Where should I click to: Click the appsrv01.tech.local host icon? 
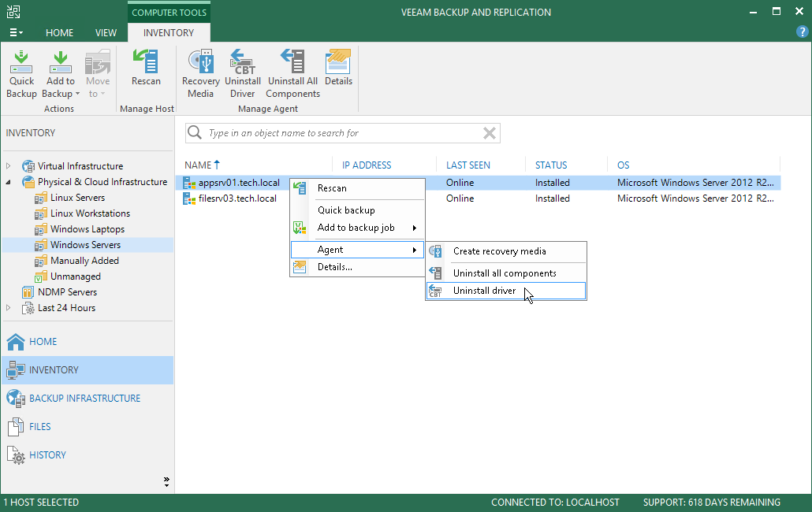(189, 183)
